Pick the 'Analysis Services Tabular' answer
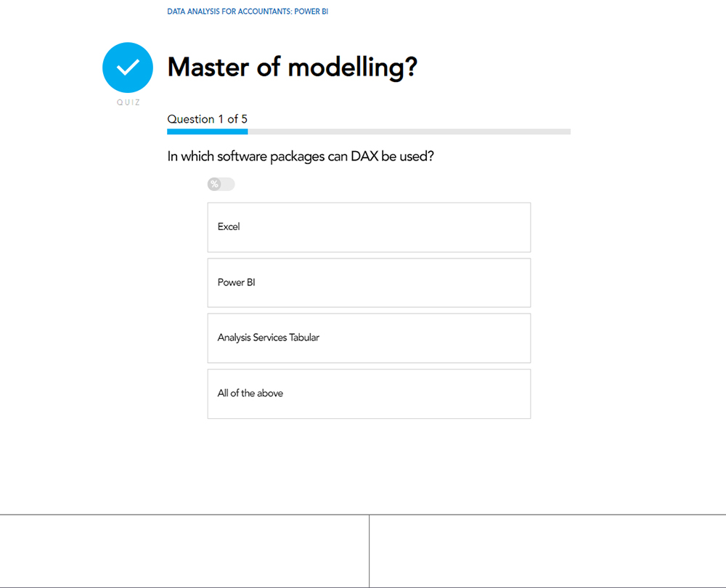The image size is (726, 588). click(369, 338)
